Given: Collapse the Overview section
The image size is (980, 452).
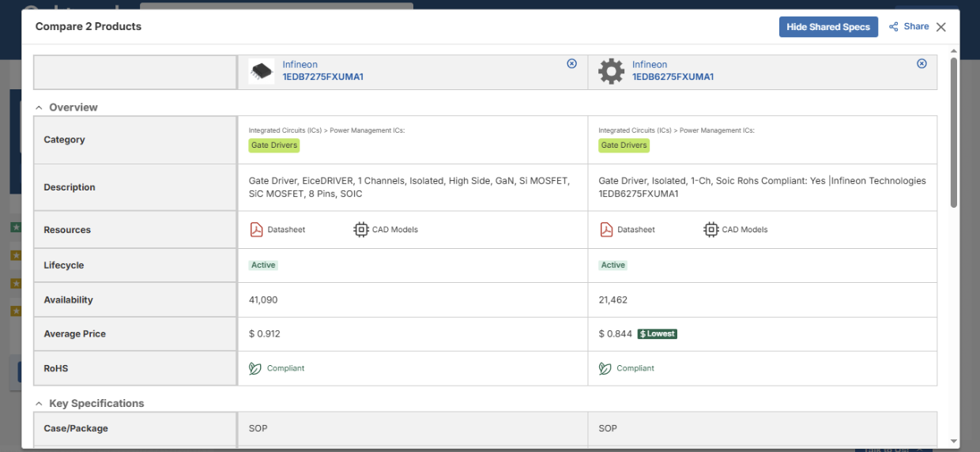Looking at the screenshot, I should pyautogui.click(x=39, y=107).
